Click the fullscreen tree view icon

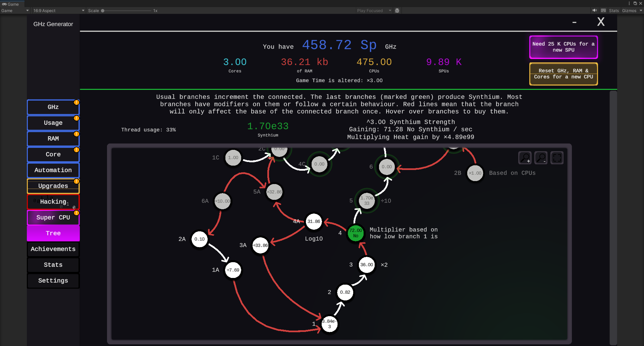click(x=557, y=158)
